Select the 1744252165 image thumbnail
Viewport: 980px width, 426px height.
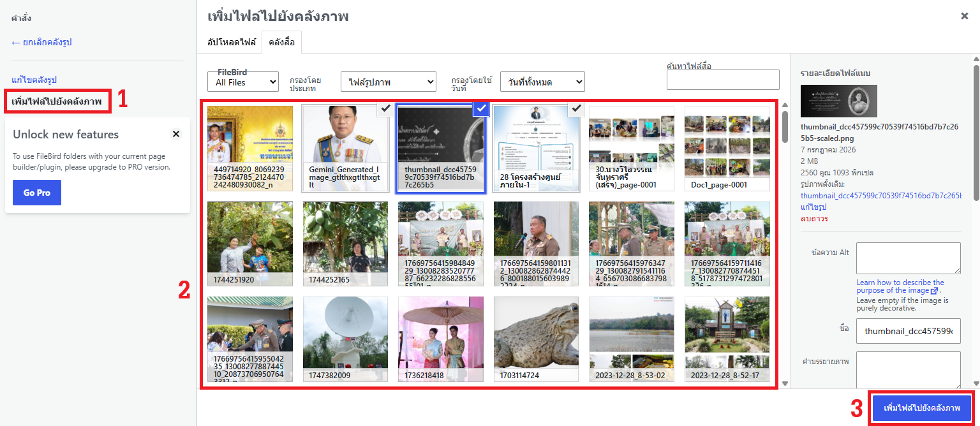click(x=345, y=244)
